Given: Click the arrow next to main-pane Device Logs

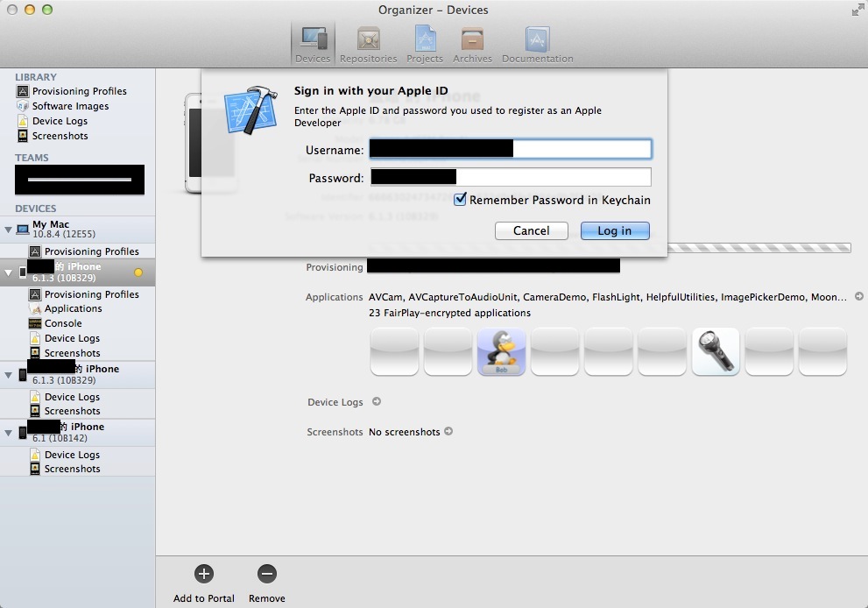Looking at the screenshot, I should click(x=377, y=401).
